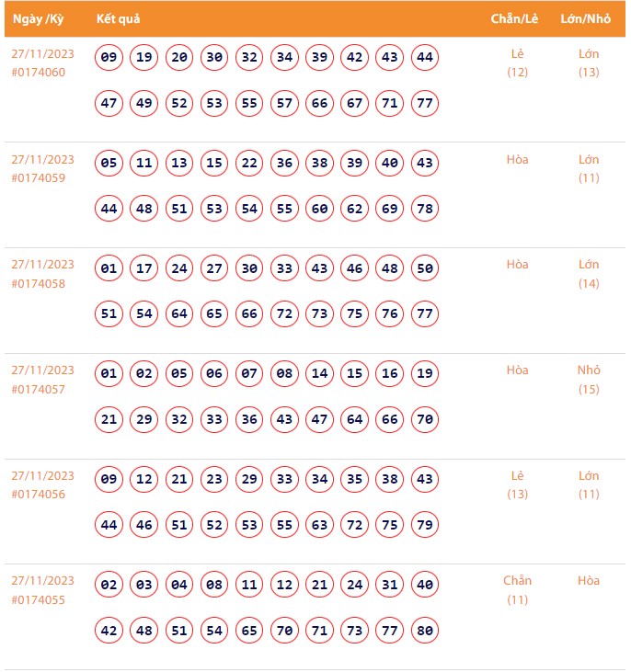
Task: Click the "Chẵn/Lẻ" column header
Action: click(x=514, y=19)
